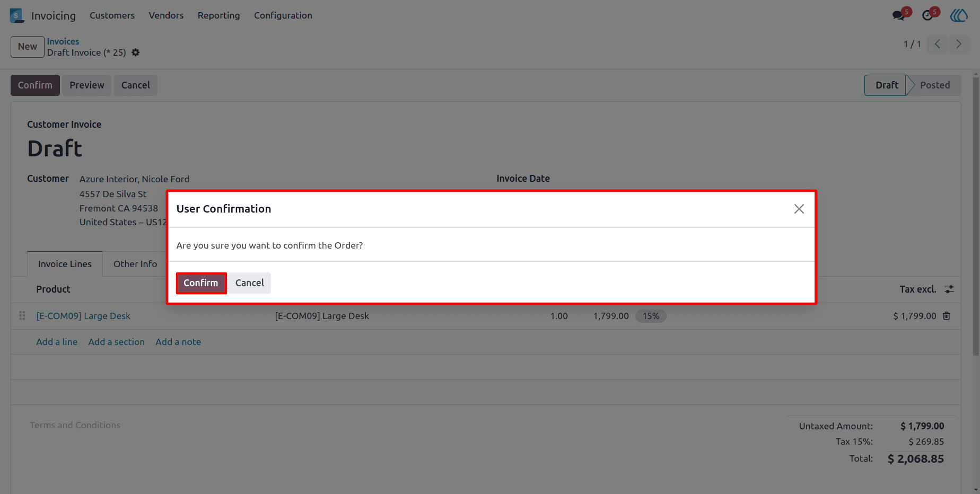Open the Customers menu
Image resolution: width=980 pixels, height=494 pixels.
(x=112, y=15)
